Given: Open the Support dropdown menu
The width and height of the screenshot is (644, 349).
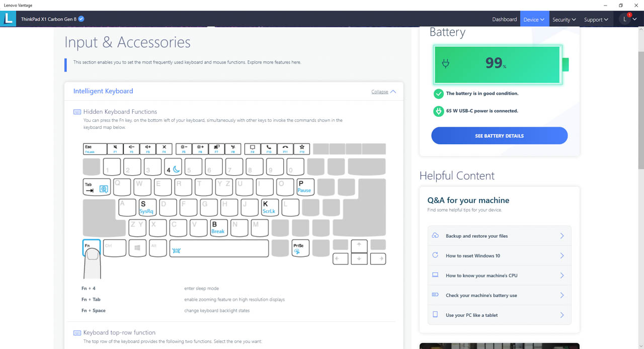Looking at the screenshot, I should [596, 19].
